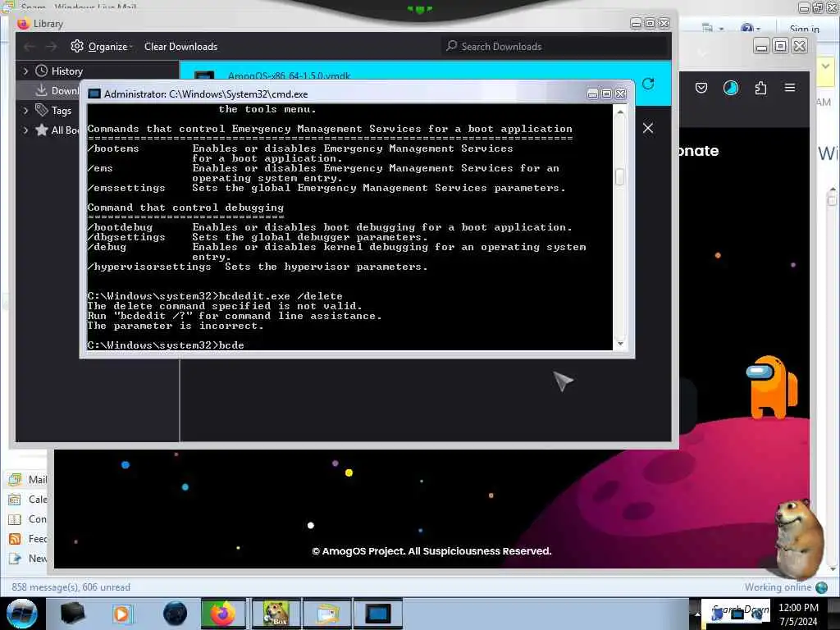Image resolution: width=840 pixels, height=630 pixels.
Task: Click the '858 message(s), 606 unread' status
Action: [x=71, y=587]
